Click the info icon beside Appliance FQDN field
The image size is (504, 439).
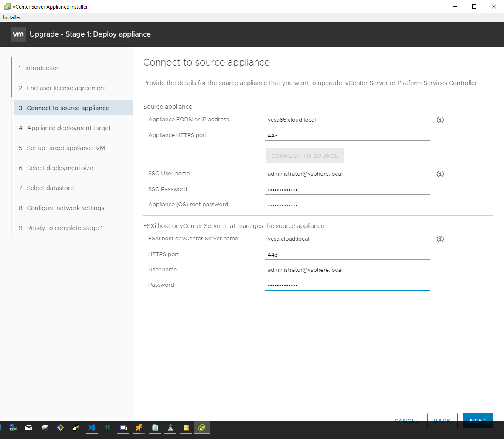tap(440, 120)
